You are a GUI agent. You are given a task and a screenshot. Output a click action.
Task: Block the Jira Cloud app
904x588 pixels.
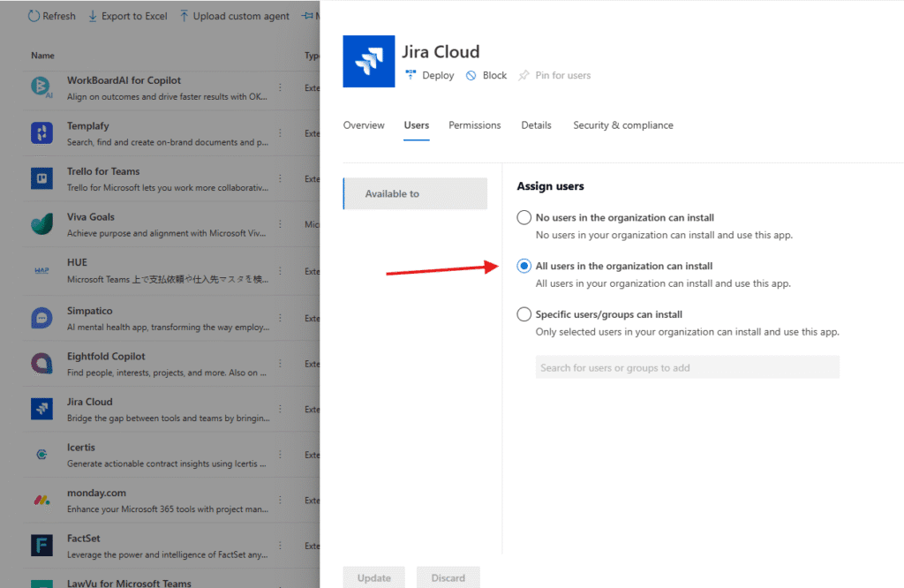(x=486, y=76)
